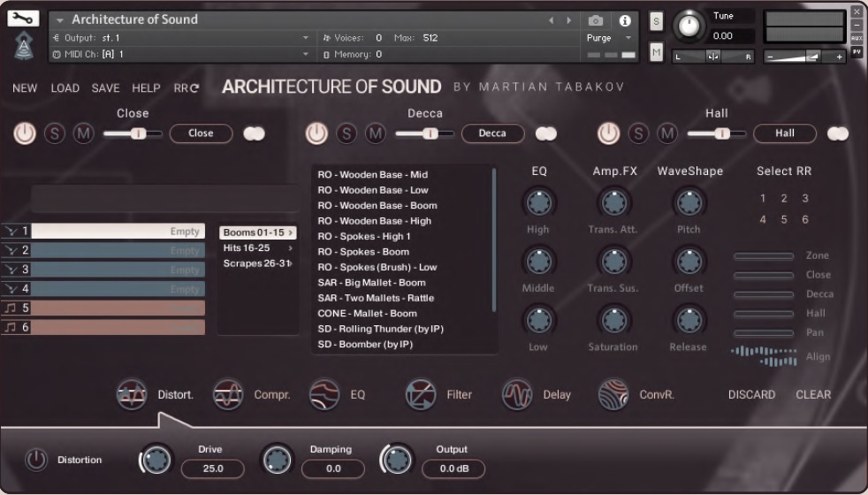Open the Distortion effect icon
The height and width of the screenshot is (495, 868).
tap(132, 394)
